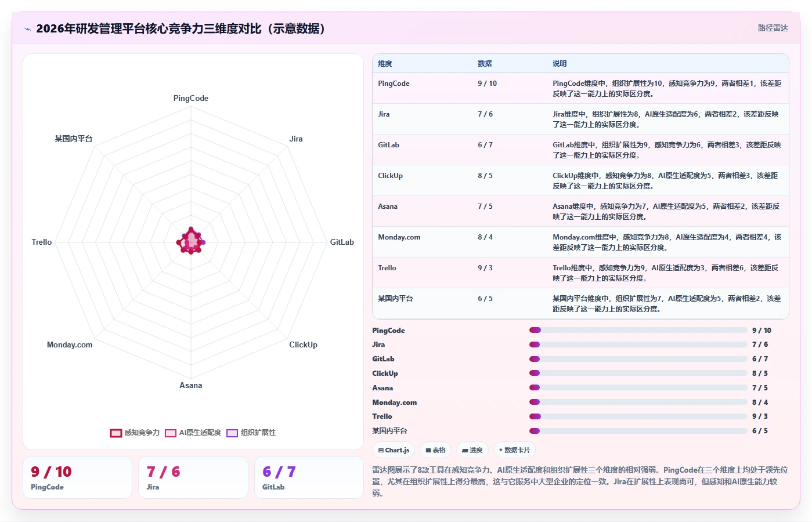Open the PingCode 9 / 10 summary card

(77, 477)
